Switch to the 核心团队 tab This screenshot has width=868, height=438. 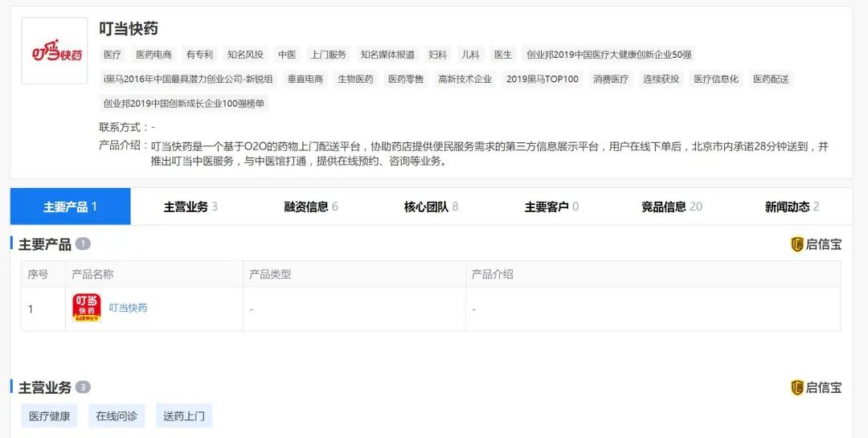[432, 207]
